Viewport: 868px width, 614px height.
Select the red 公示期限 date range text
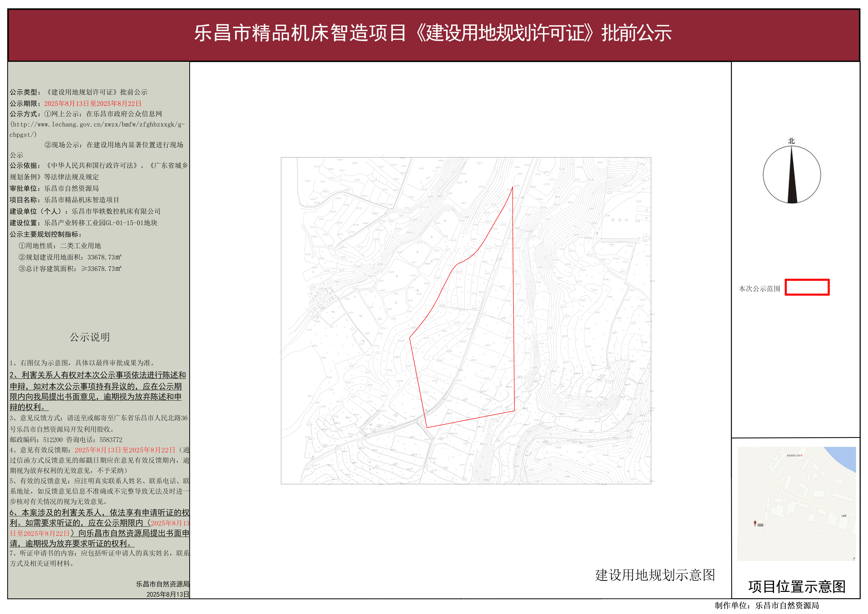click(x=93, y=104)
